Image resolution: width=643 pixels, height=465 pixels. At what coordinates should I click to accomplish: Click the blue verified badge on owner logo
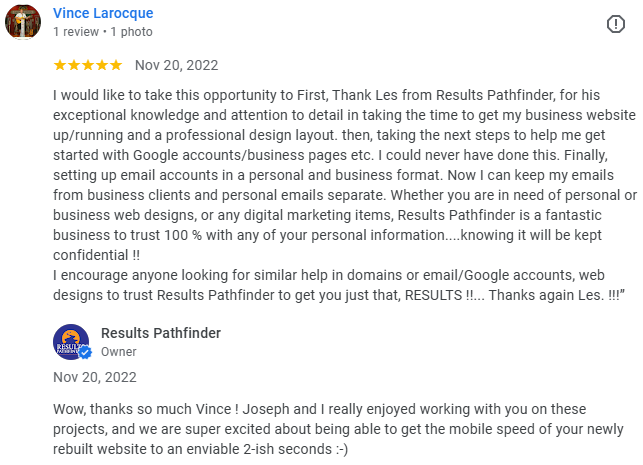click(x=85, y=352)
